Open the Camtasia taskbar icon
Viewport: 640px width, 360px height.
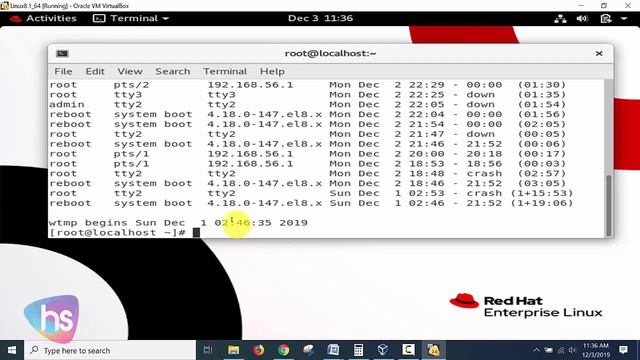408,350
